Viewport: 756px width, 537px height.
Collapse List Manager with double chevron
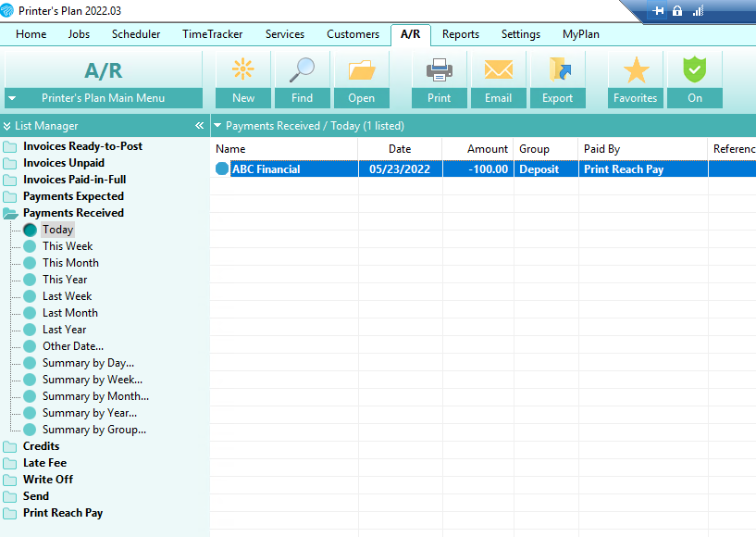coord(200,125)
